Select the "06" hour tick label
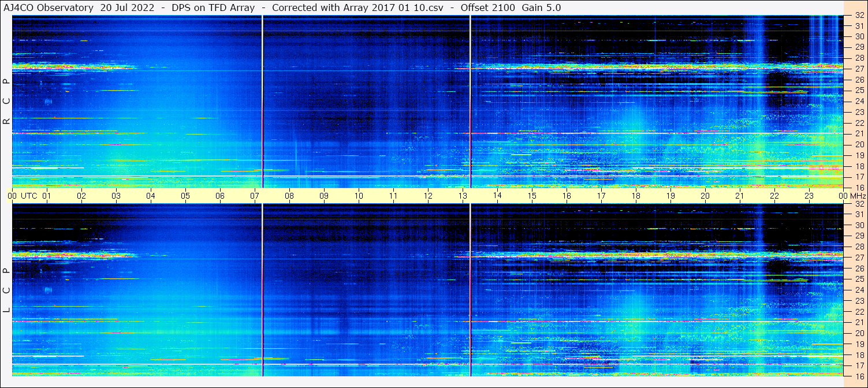 click(220, 196)
